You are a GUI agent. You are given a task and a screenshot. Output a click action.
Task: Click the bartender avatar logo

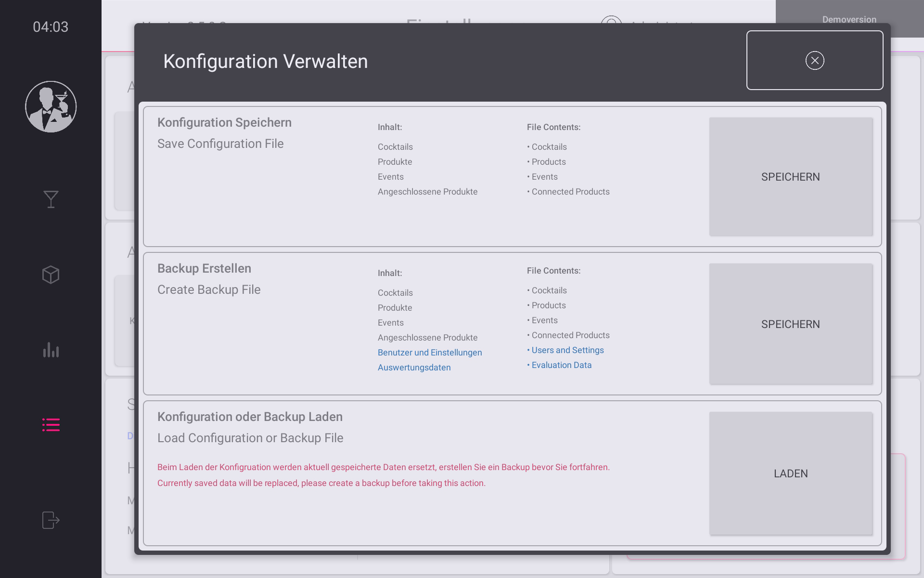[x=51, y=106]
